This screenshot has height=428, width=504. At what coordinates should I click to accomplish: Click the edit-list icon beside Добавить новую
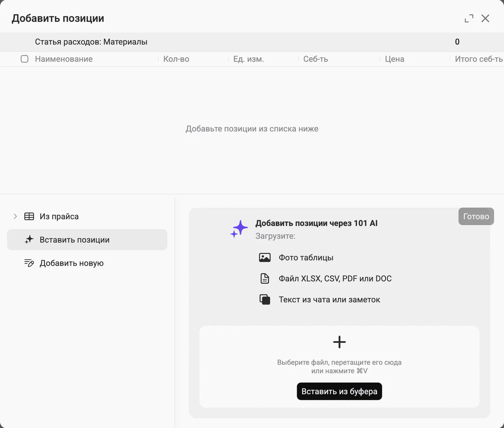coord(29,263)
